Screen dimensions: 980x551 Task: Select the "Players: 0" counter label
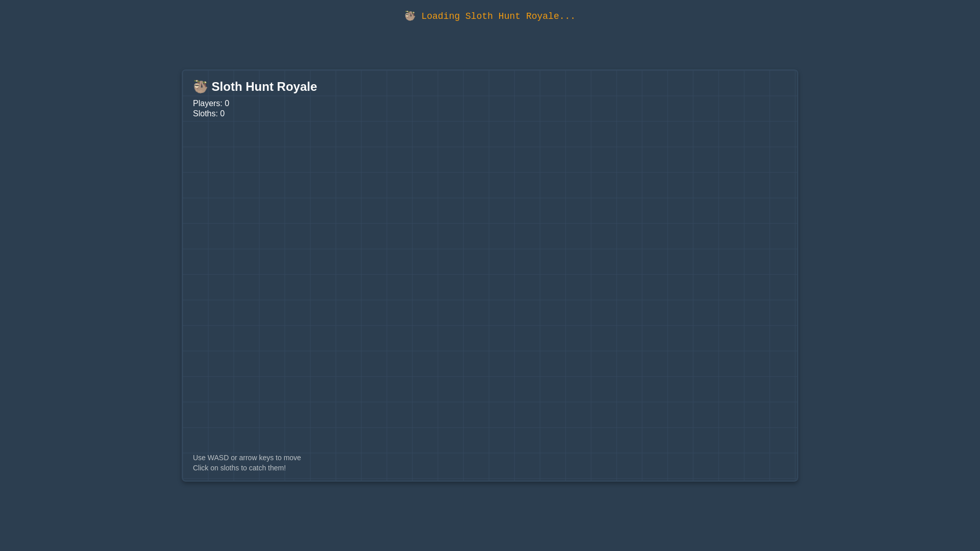[x=211, y=104]
